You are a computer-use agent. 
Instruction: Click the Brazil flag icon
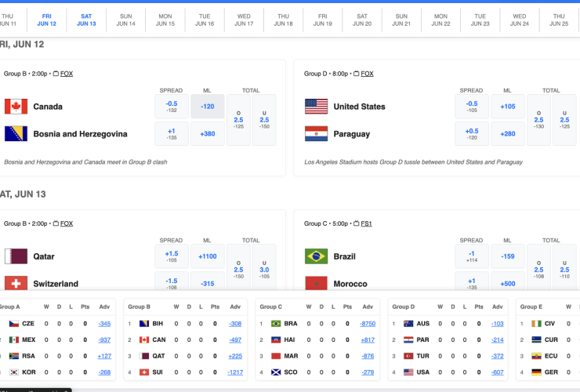click(317, 256)
